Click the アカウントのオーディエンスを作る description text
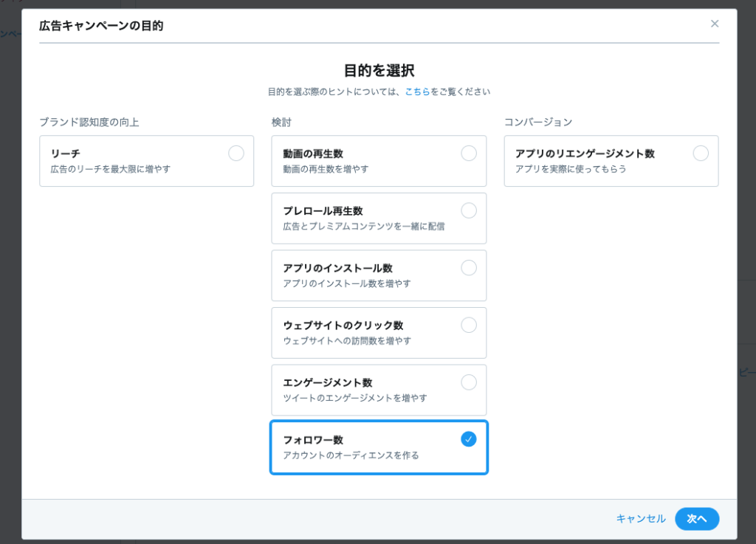 (351, 455)
